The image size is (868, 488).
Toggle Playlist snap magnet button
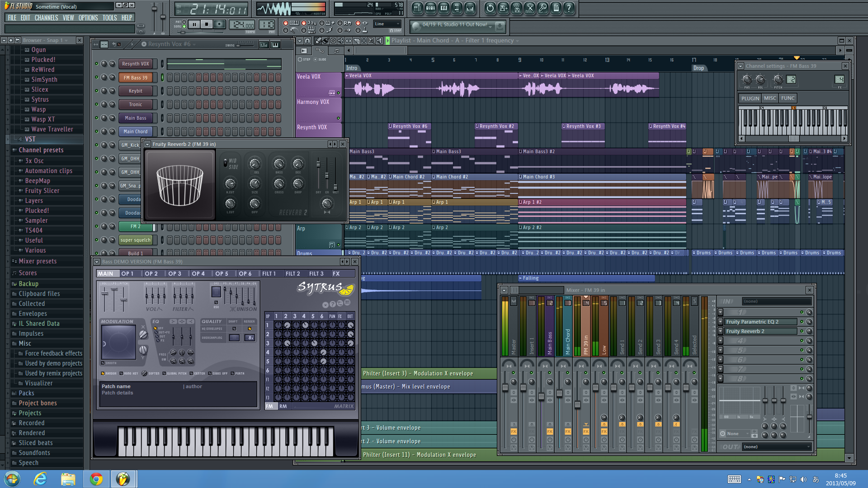(307, 41)
